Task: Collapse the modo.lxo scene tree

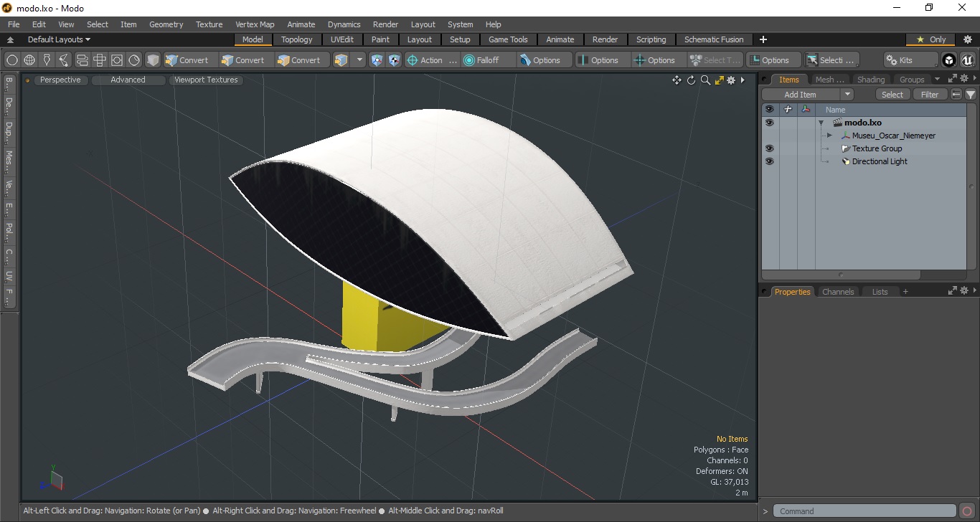Action: point(821,123)
